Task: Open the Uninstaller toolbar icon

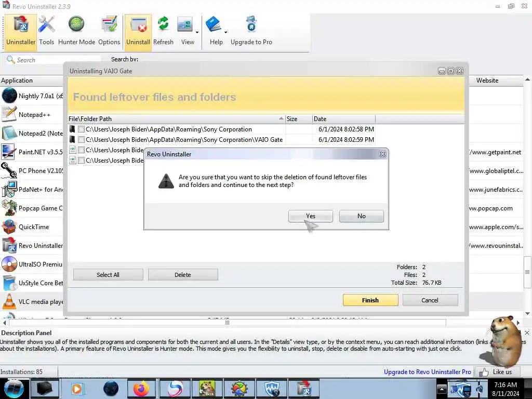Action: tap(21, 32)
